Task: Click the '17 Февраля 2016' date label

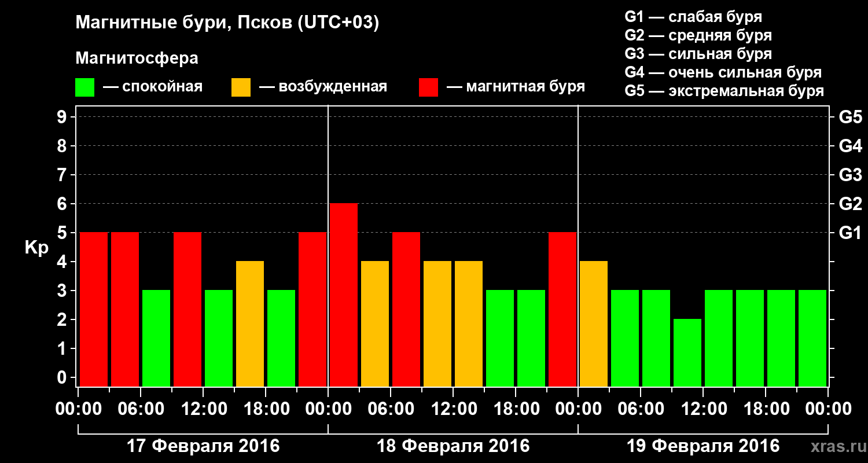Action: 203,446
